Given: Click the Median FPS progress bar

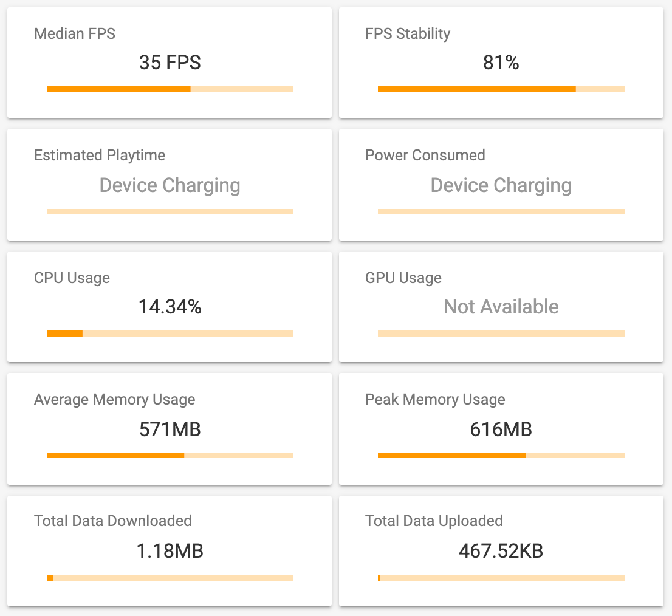Looking at the screenshot, I should [170, 89].
